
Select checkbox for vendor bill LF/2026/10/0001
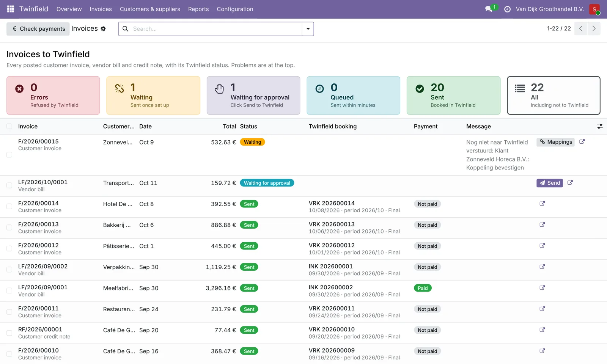click(9, 185)
